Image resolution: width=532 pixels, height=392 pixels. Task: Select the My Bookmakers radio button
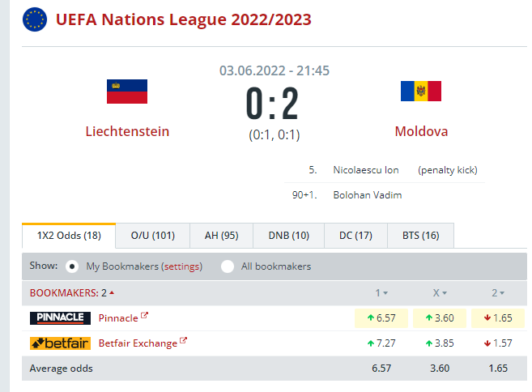72,266
